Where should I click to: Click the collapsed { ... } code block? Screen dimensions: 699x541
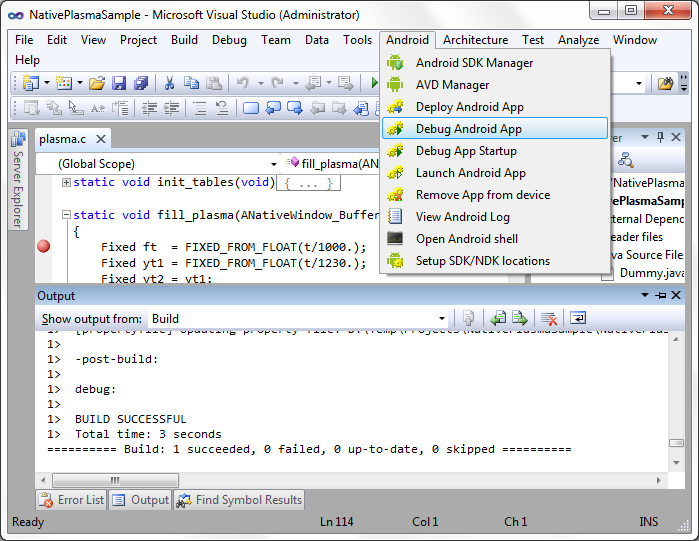coord(308,183)
